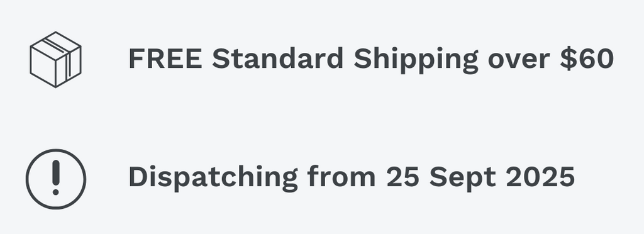Click the dot of the exclamation mark

point(56,191)
